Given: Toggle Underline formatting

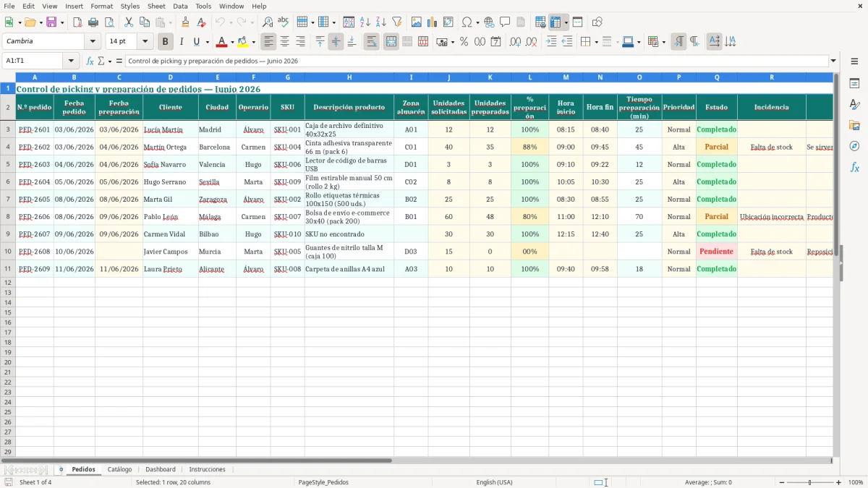Looking at the screenshot, I should tap(196, 42).
